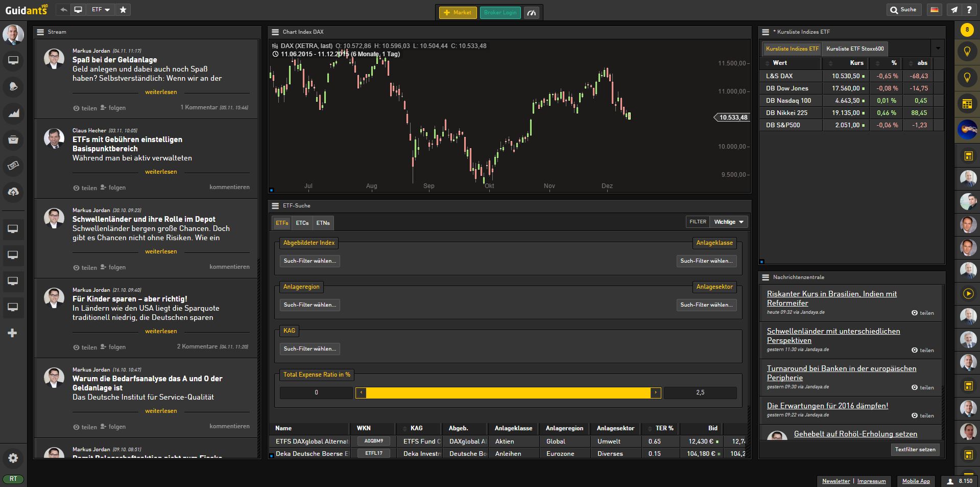980x487 pixels.
Task: Open the cloud upload icon in left sidebar
Action: coord(13,192)
